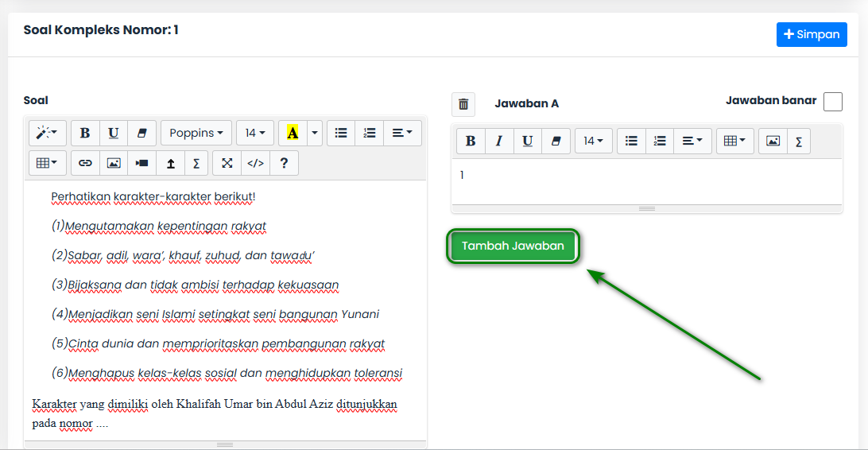Check the Jawaban benar checkbox
868x450 pixels.
(832, 102)
